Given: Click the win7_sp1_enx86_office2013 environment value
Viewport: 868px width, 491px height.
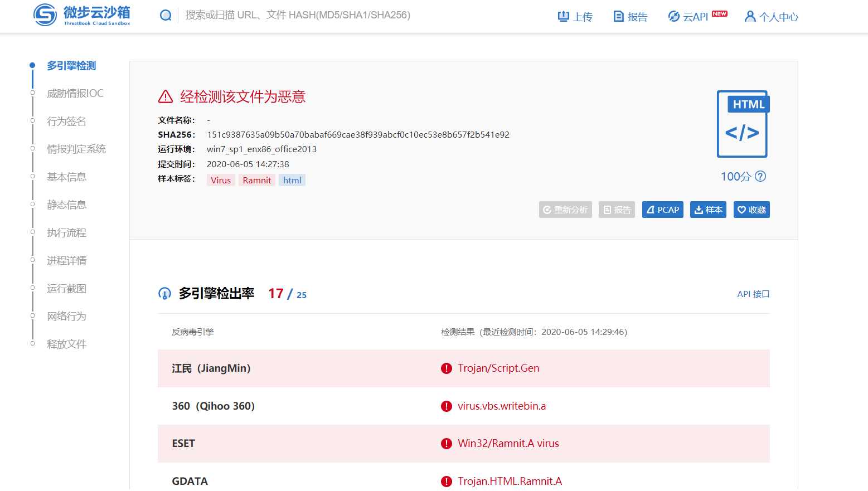Looking at the screenshot, I should [261, 149].
